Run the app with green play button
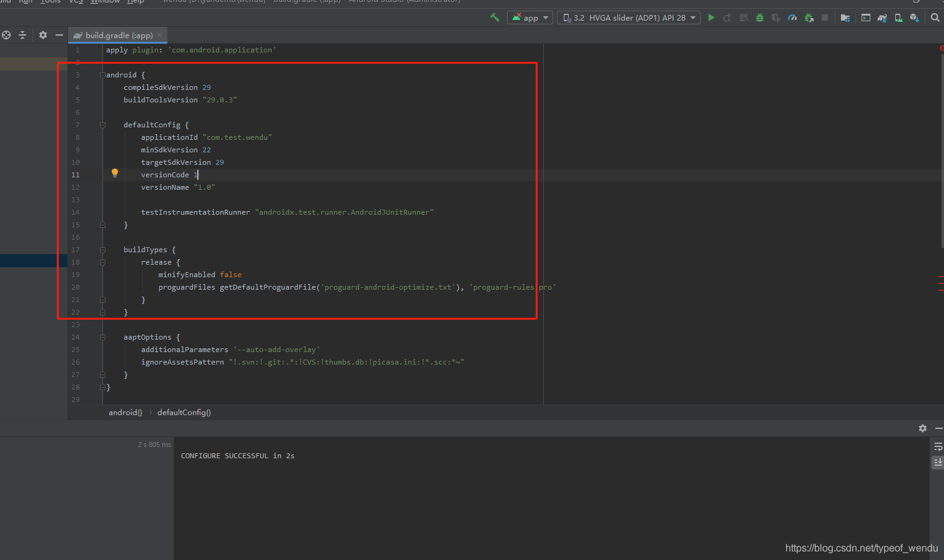944x560 pixels. click(711, 17)
